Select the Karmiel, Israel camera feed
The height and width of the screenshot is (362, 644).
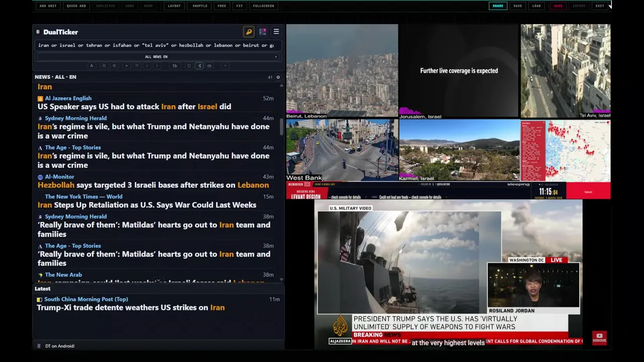coord(459,150)
